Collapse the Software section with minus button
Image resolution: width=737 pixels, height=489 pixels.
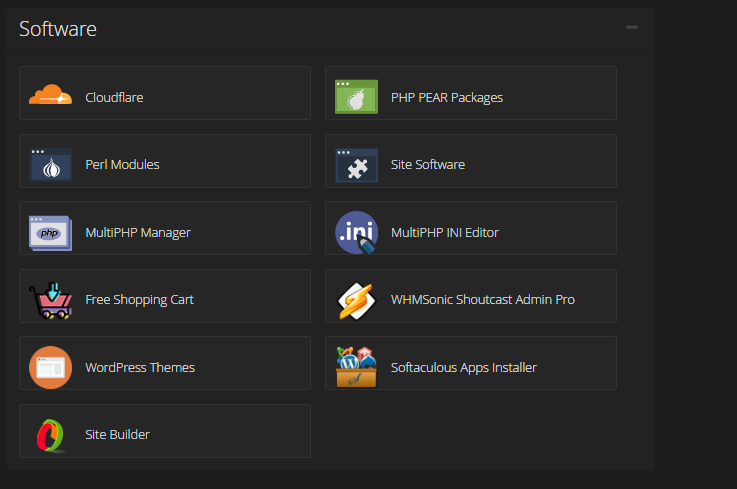click(x=632, y=27)
